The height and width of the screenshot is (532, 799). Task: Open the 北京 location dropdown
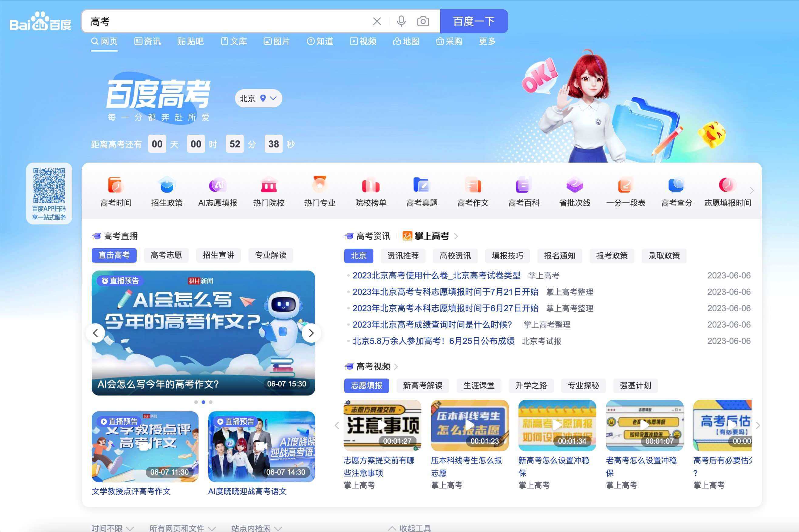coord(258,98)
